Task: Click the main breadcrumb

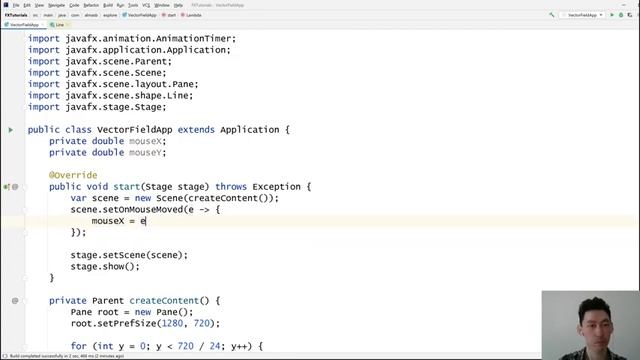Action: tap(48, 15)
